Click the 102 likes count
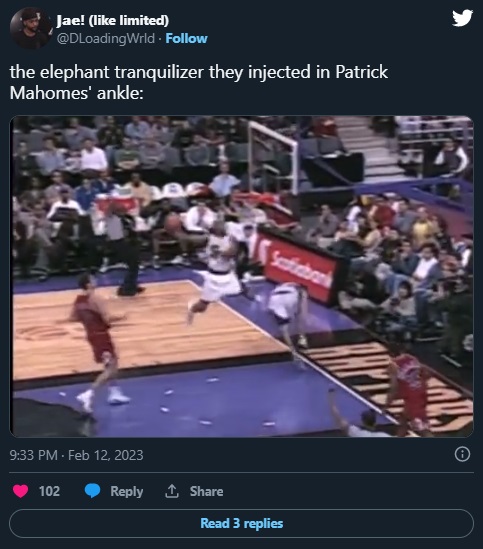 click(x=49, y=491)
